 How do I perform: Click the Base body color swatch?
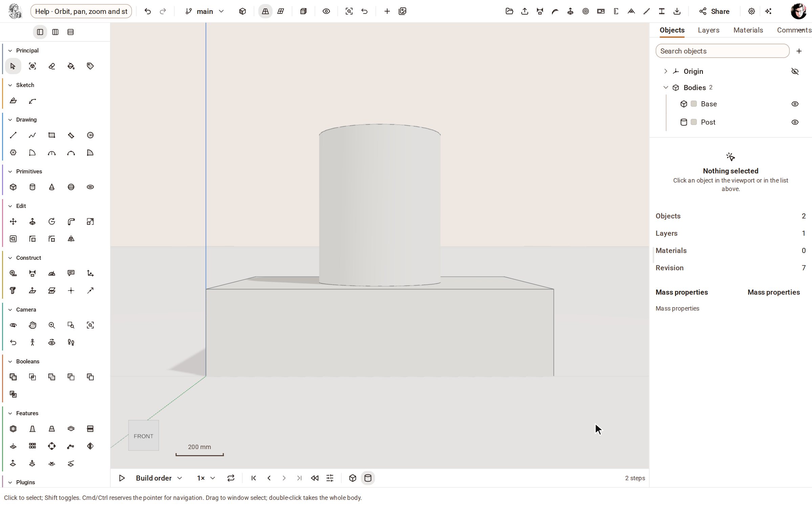pyautogui.click(x=694, y=104)
